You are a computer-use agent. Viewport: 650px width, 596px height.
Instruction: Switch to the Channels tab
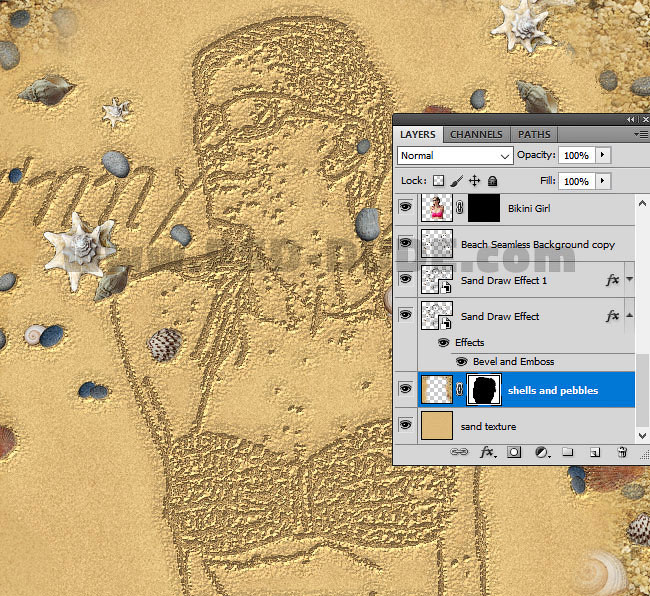click(x=476, y=135)
